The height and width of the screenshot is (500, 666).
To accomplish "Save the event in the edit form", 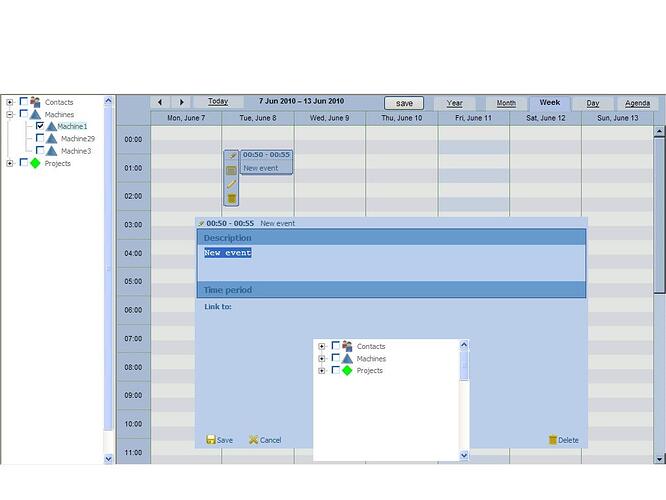I will pos(220,440).
